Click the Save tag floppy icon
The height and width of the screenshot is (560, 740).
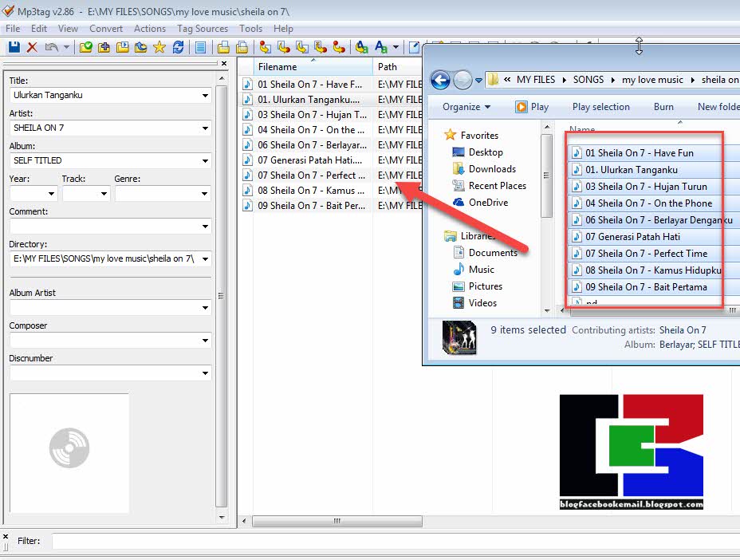[x=14, y=47]
